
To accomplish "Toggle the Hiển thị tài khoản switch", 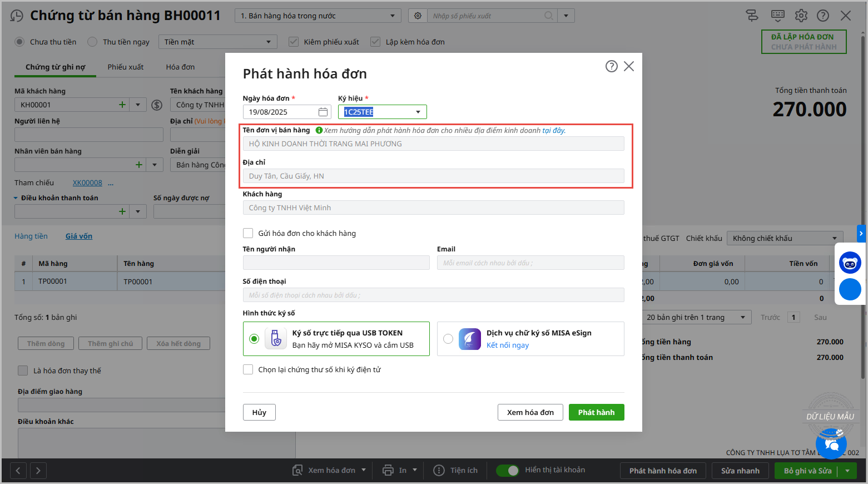I will pos(507,470).
